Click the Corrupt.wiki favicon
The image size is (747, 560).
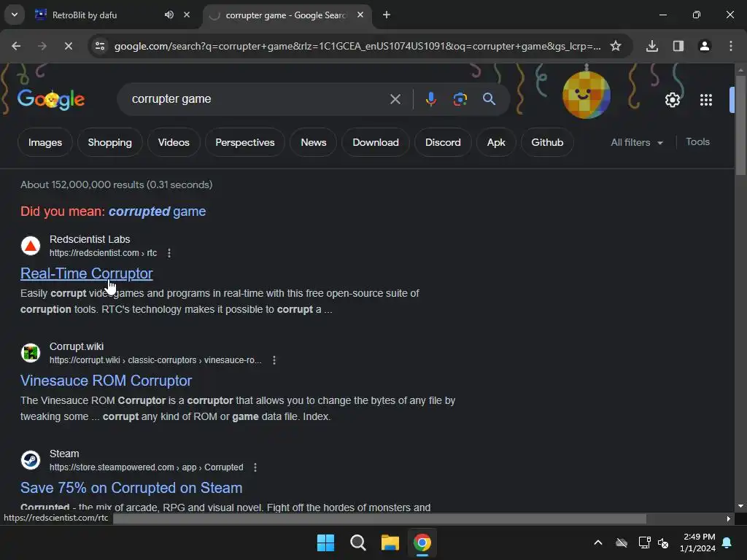(31, 353)
